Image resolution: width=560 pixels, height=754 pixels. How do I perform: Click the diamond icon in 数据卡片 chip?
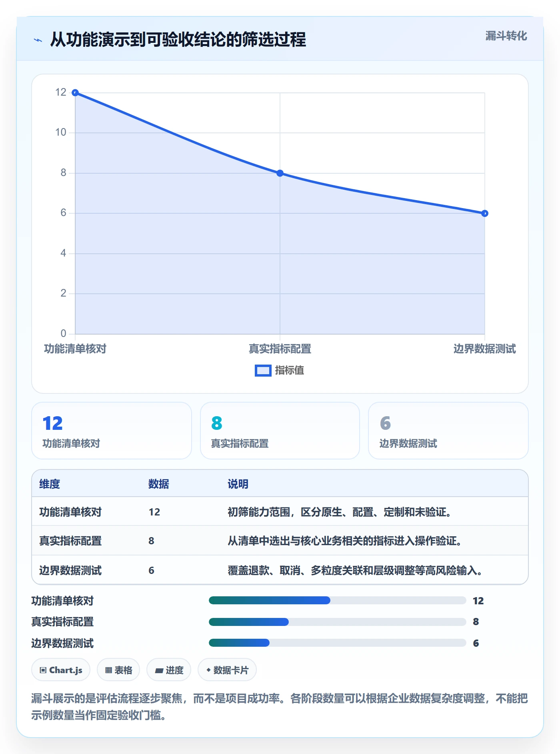pos(208,670)
